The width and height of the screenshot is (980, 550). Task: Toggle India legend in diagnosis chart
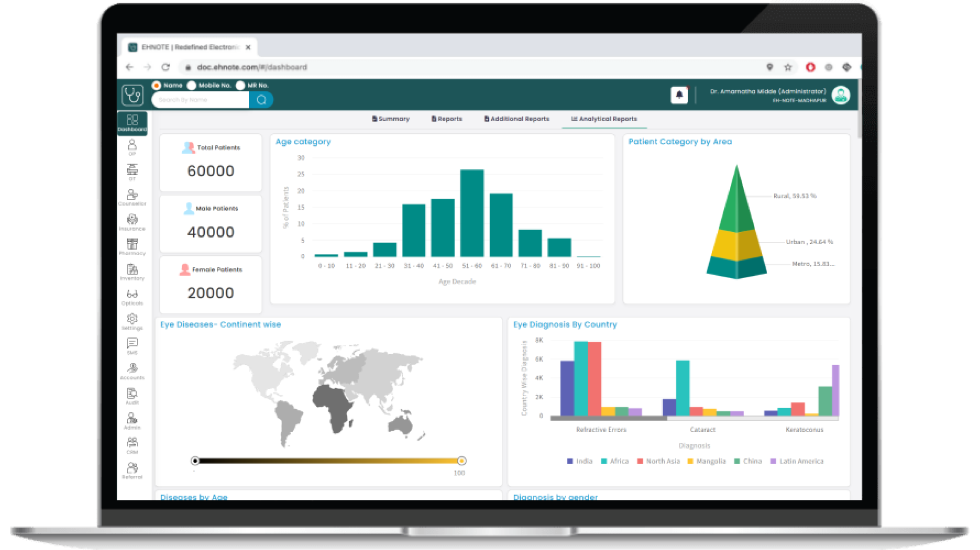579,461
